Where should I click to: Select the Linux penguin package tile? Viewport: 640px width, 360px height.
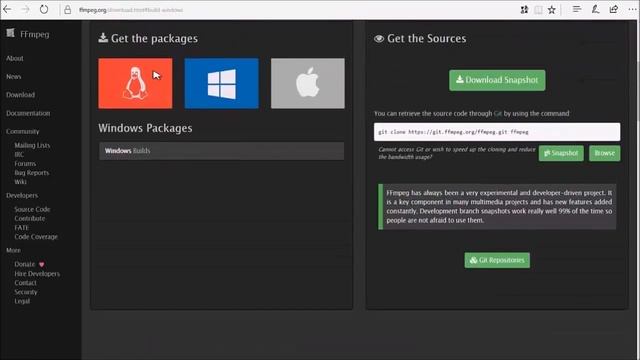[135, 83]
